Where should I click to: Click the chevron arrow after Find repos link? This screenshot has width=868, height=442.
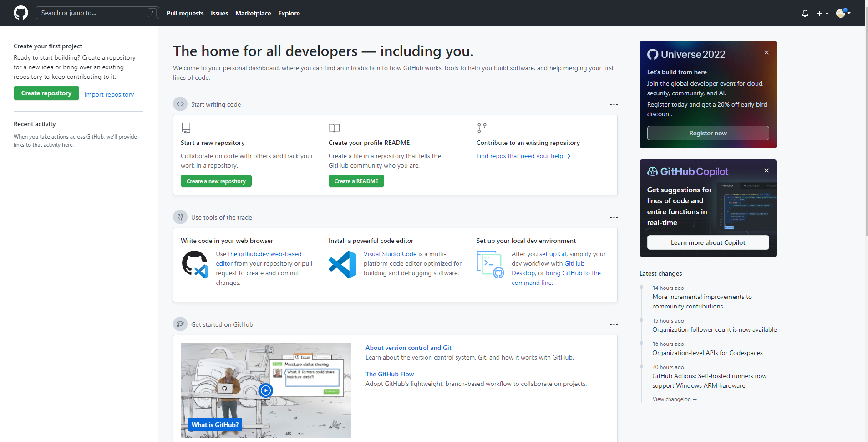tap(569, 156)
